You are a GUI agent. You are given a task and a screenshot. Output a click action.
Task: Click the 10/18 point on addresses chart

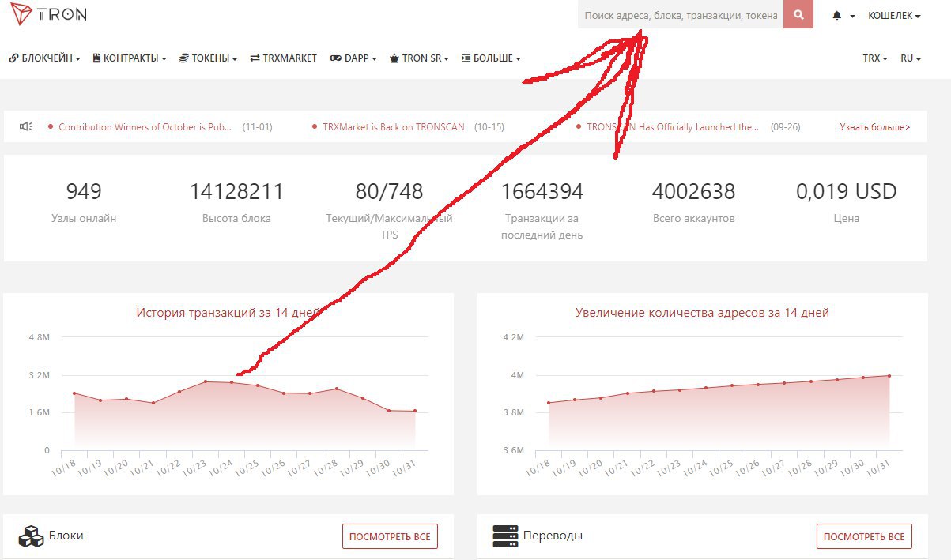(x=549, y=403)
